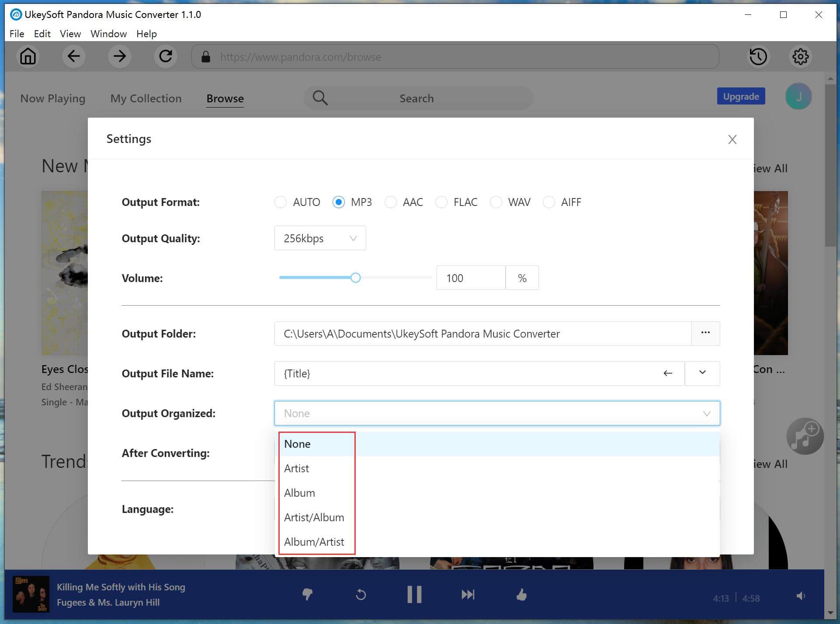Click View All for trending section

(771, 464)
